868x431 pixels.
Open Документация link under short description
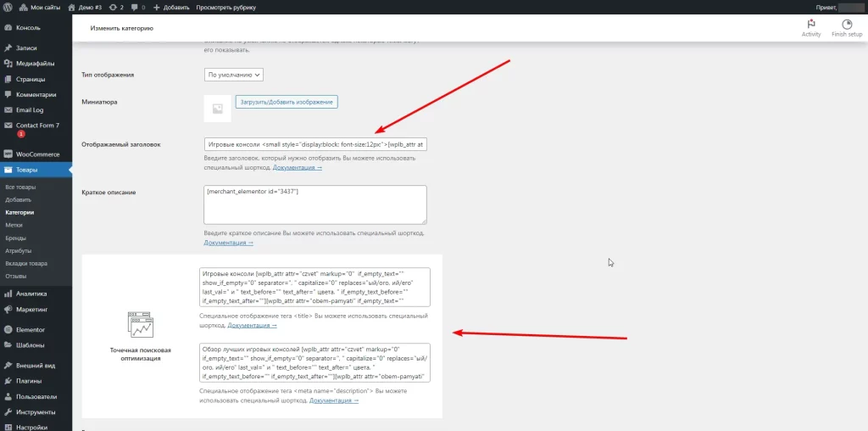[229, 243]
